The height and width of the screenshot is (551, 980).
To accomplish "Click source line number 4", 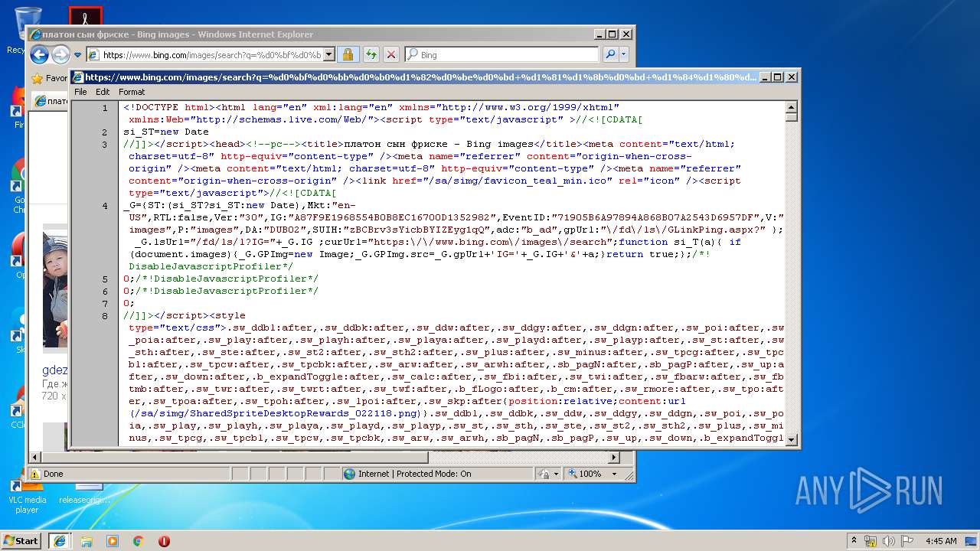I will click(105, 206).
